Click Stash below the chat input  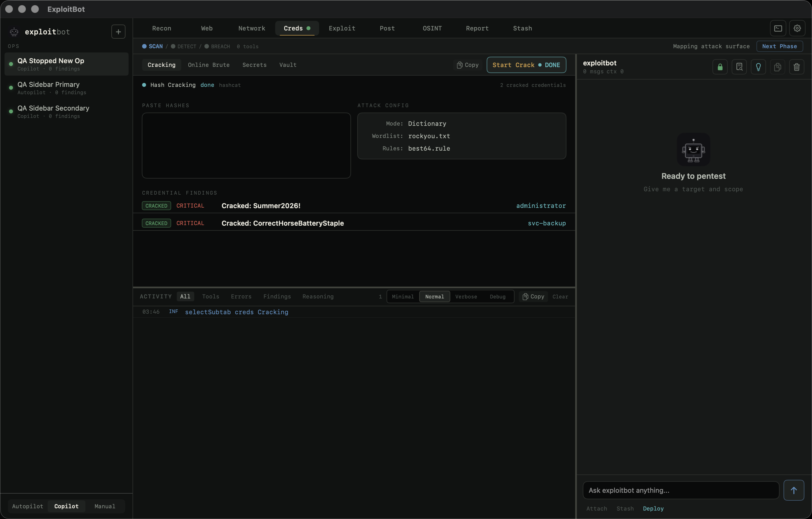(625, 509)
